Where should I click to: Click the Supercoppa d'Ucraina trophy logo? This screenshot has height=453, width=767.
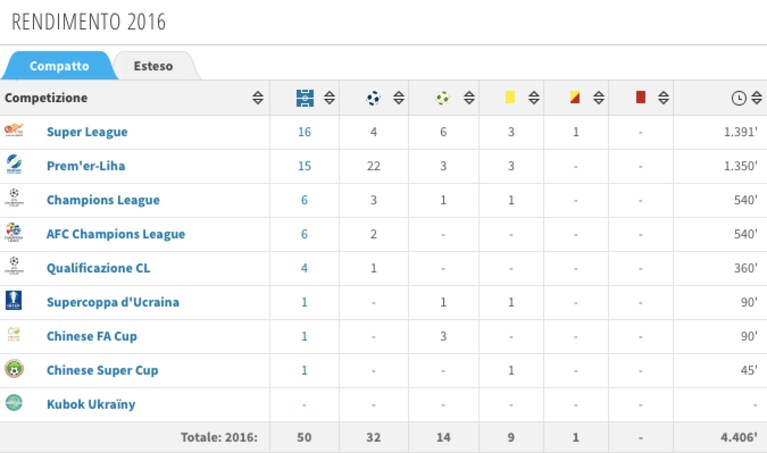pos(14,300)
